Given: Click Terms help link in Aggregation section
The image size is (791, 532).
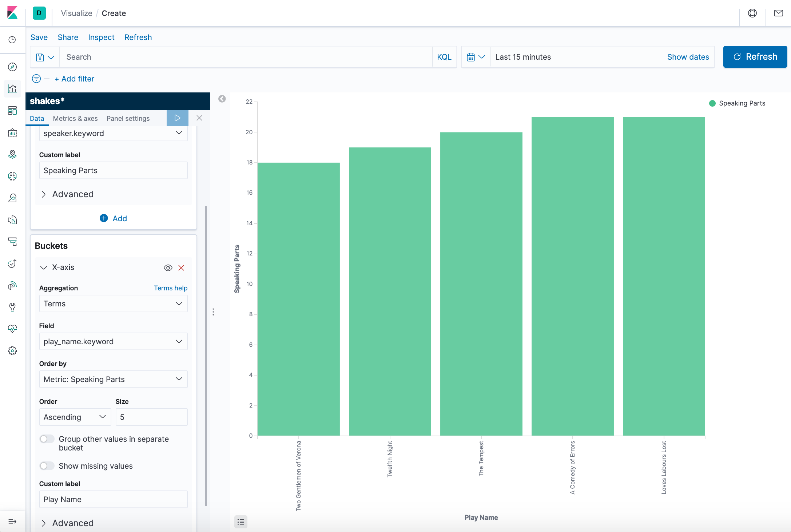Looking at the screenshot, I should (x=170, y=288).
